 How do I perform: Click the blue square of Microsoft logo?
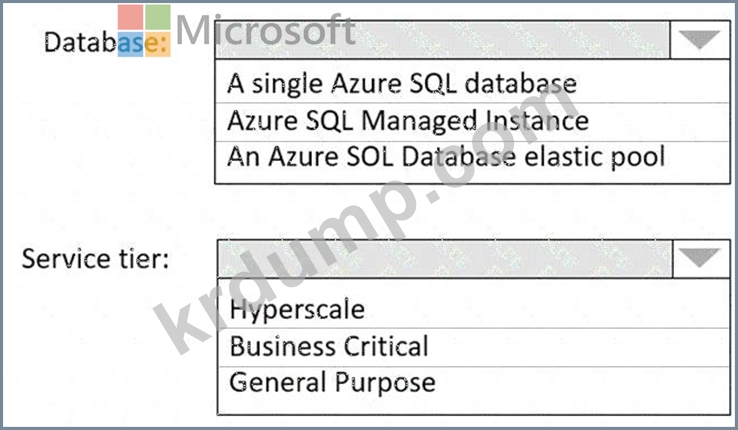pyautogui.click(x=130, y=44)
